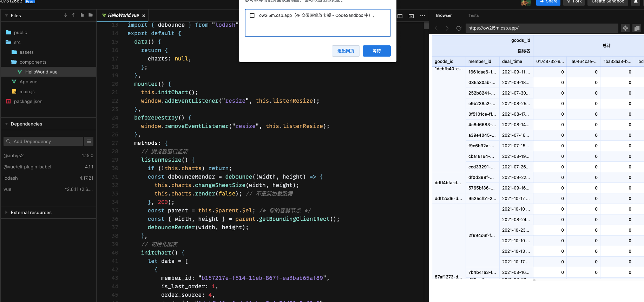Create a new folder via Files header icon
This screenshot has width=644, height=302.
91,15
